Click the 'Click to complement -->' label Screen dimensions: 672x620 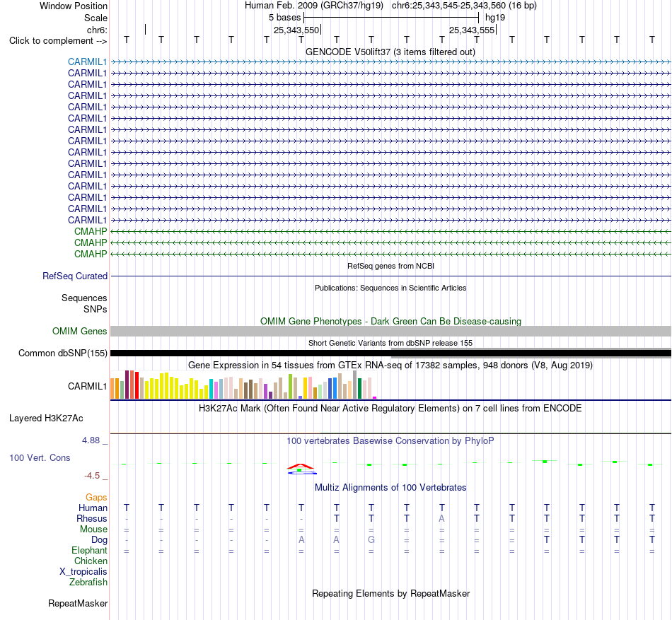(58, 41)
